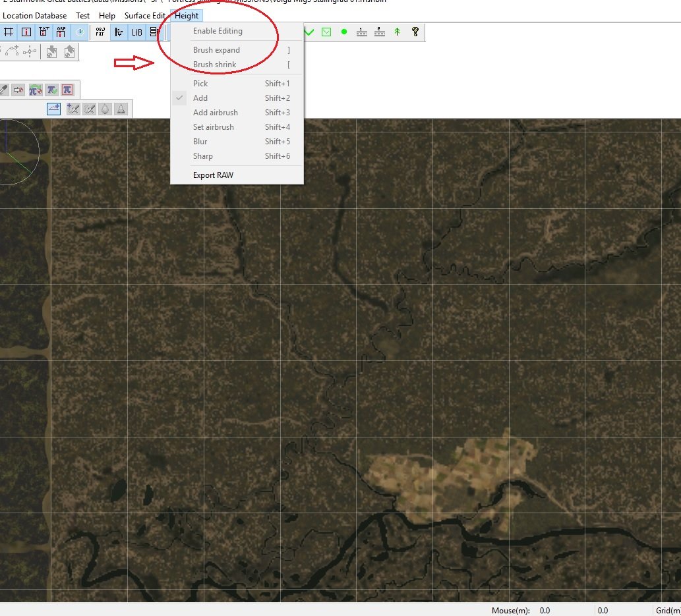Open the Location Database menu

(35, 16)
